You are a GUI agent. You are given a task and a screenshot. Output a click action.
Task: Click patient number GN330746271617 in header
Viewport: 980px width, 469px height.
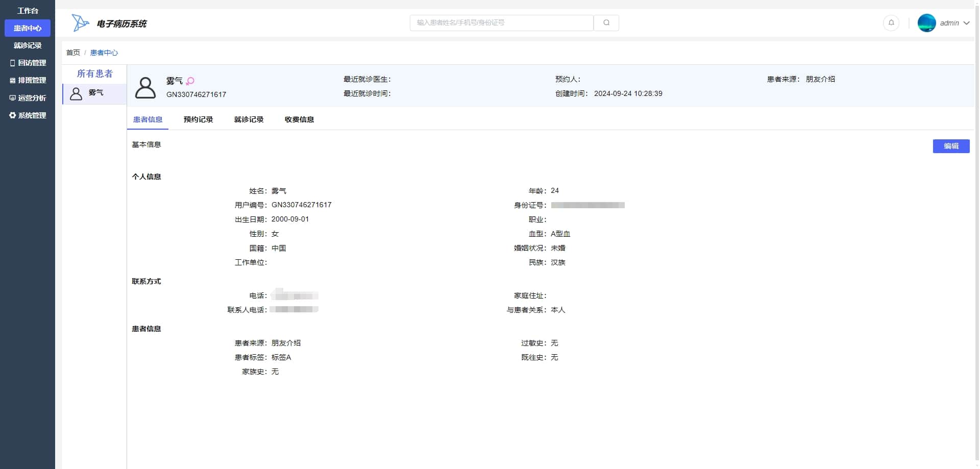(x=196, y=94)
